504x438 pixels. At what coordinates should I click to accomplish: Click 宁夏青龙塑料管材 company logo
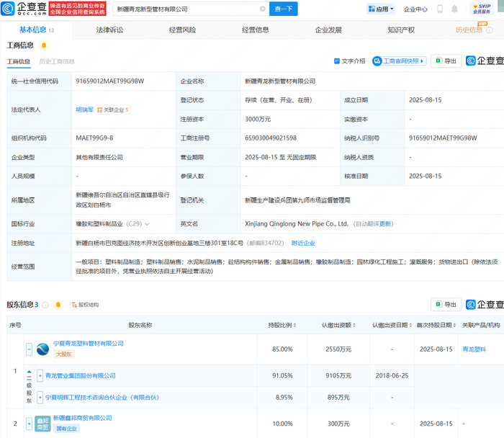tap(42, 349)
